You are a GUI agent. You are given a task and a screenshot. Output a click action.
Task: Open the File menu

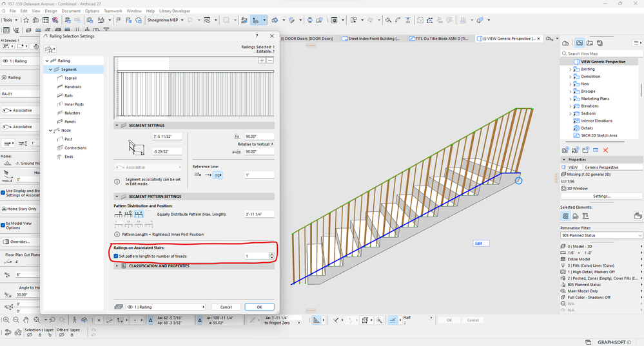pos(13,11)
